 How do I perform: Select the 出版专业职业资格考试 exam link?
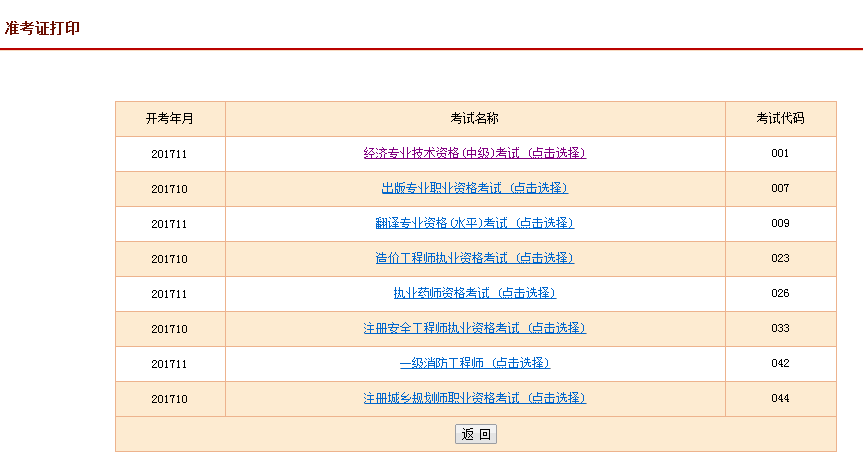(x=474, y=188)
